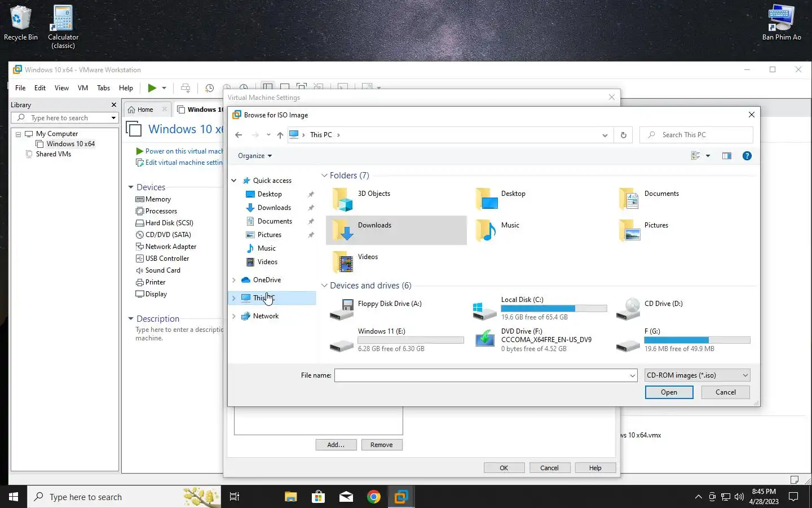Image resolution: width=812 pixels, height=508 pixels.
Task: Click Power on this virtual machine link
Action: tap(184, 151)
